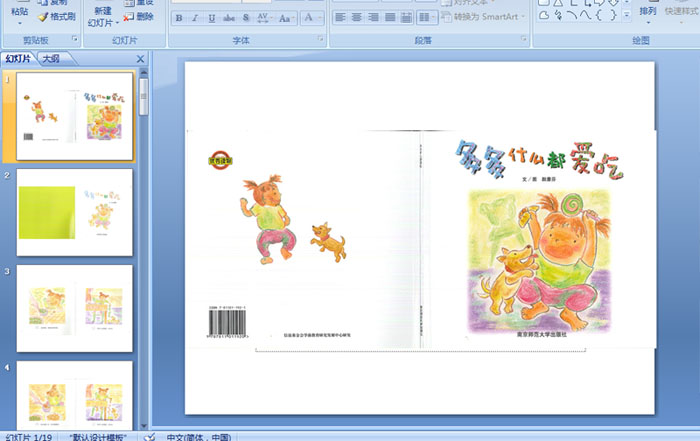Select slide 2 thumbnail with green square

[75, 212]
